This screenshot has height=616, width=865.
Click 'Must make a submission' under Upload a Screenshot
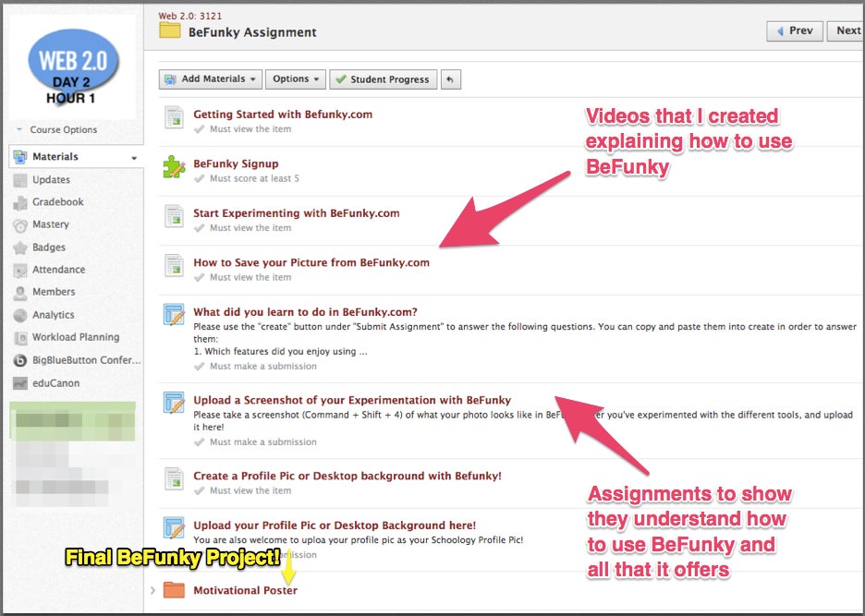coord(263,441)
